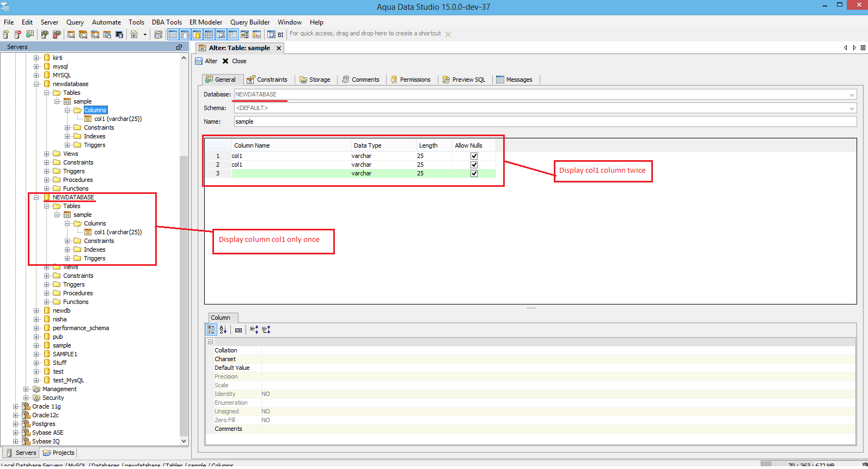Click the chart visualization toolbar icon
The image size is (868, 469).
point(256,34)
